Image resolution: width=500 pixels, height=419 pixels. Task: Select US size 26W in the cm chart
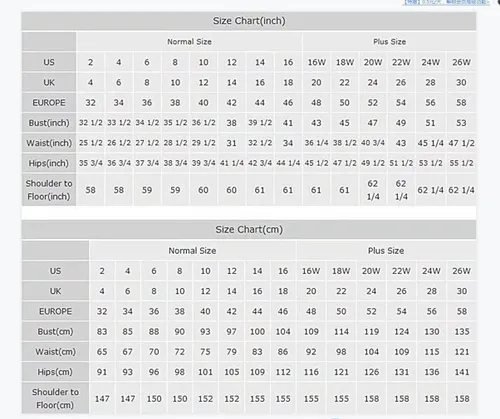click(x=462, y=271)
